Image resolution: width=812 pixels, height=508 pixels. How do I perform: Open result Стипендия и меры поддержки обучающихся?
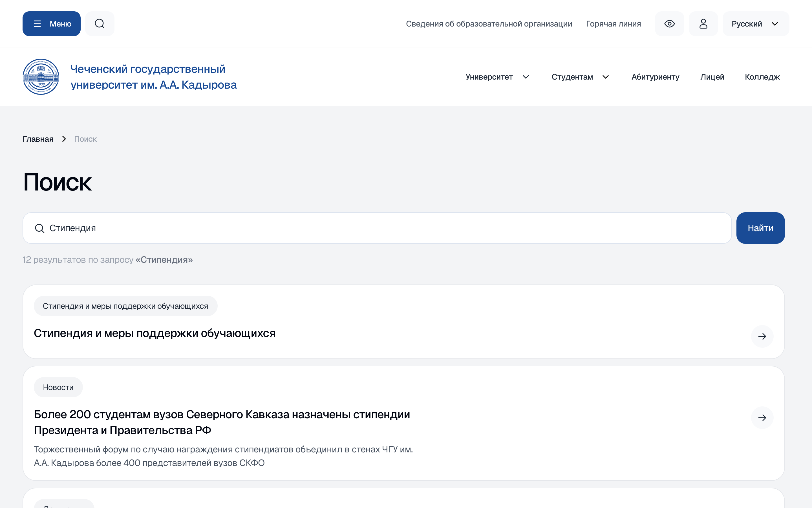tap(155, 333)
